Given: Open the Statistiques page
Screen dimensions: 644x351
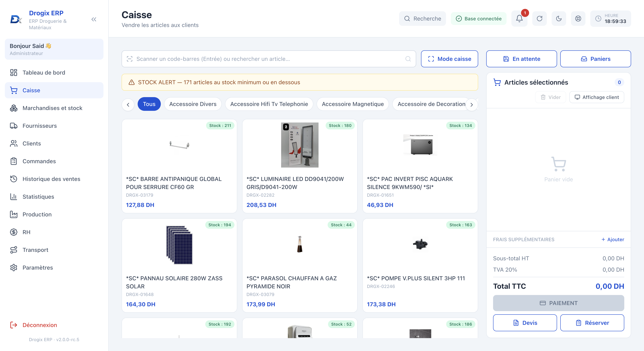Looking at the screenshot, I should click(x=54, y=196).
